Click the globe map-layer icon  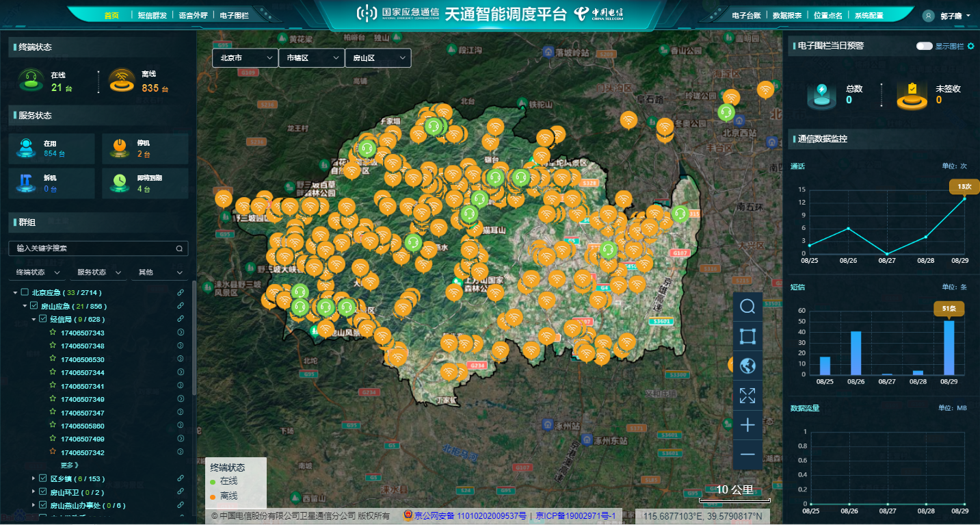point(747,366)
